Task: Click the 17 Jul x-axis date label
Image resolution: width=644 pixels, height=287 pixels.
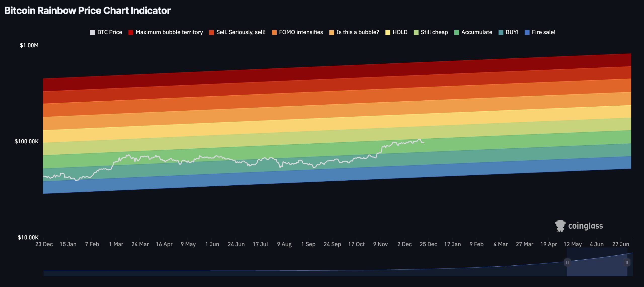Action: tap(260, 244)
